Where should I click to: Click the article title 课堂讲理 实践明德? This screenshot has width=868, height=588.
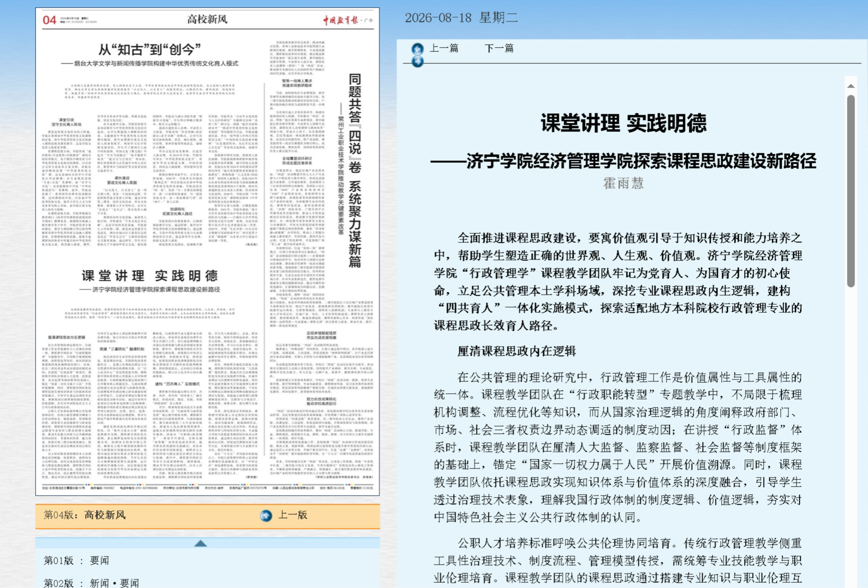click(x=623, y=123)
